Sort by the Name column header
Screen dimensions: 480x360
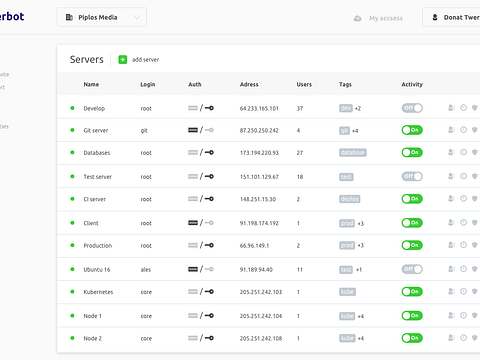(x=91, y=84)
